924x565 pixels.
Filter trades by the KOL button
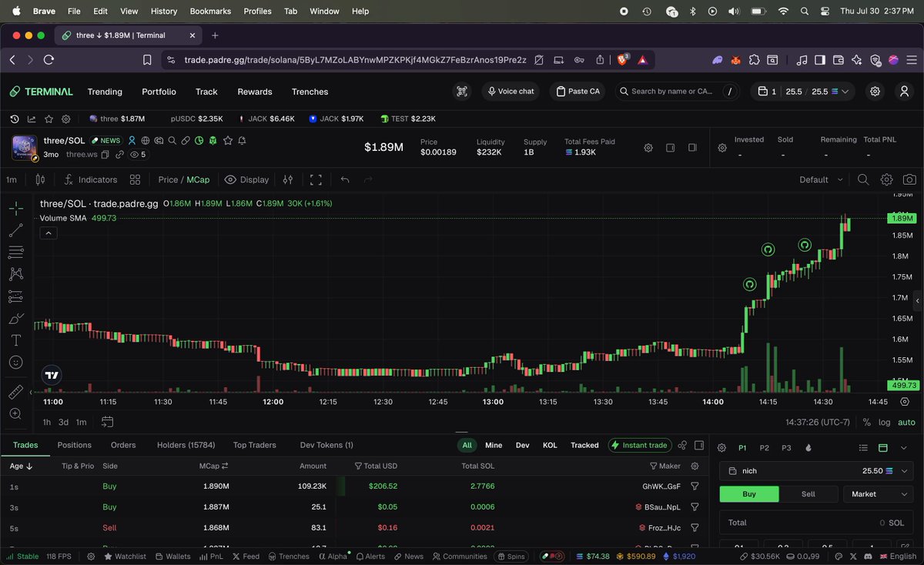click(550, 445)
